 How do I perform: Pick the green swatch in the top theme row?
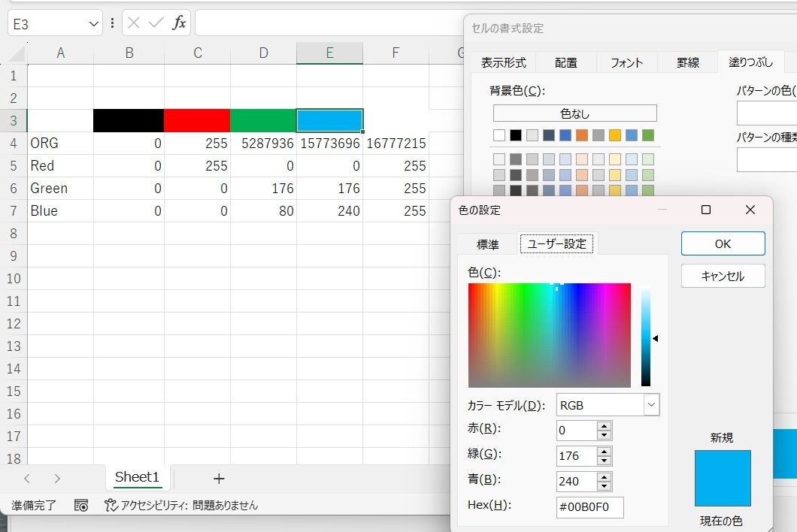click(x=647, y=135)
